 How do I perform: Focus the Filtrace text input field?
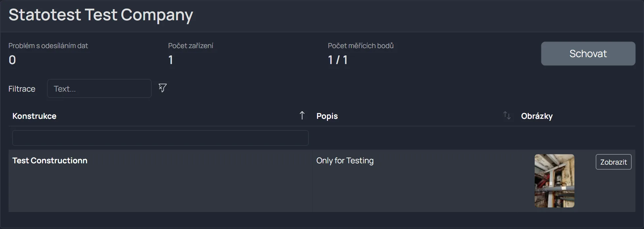(x=99, y=89)
